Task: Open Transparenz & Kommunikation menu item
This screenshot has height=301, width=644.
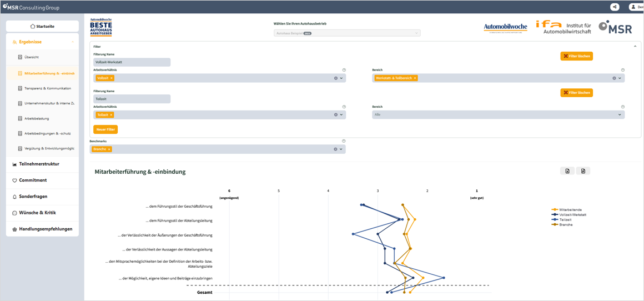Action: [x=48, y=88]
